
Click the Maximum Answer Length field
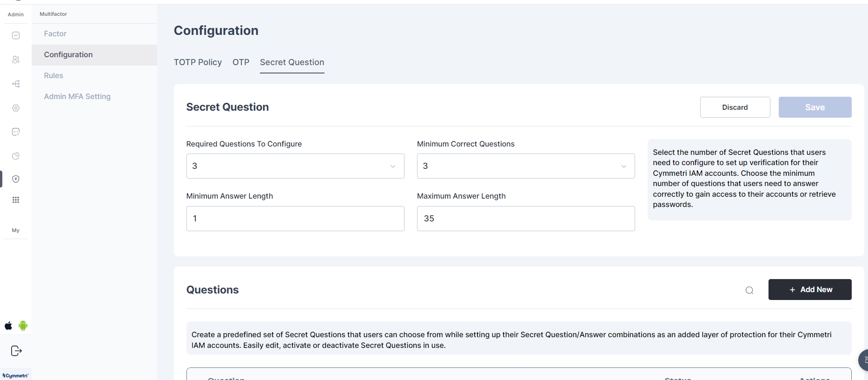[525, 219]
